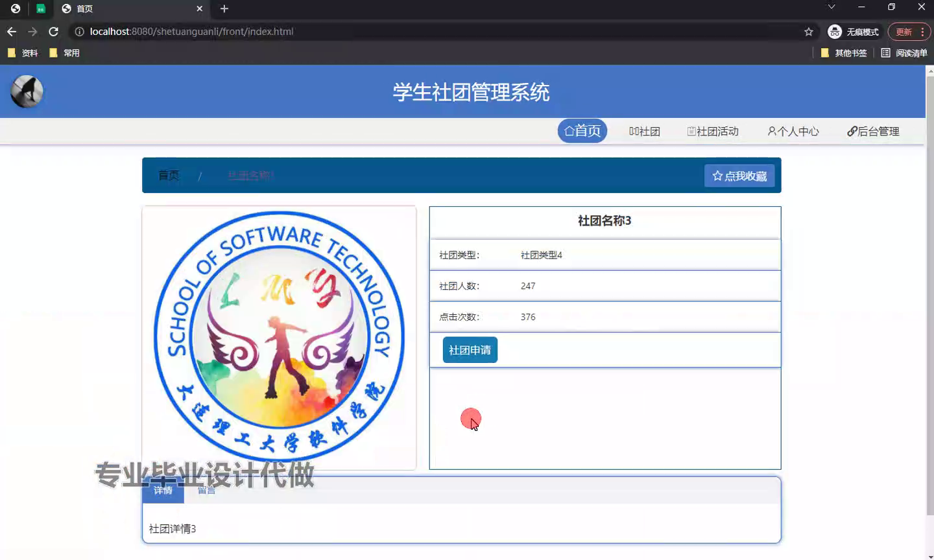
Task: Bookmark this page with the star icon
Action: [809, 32]
